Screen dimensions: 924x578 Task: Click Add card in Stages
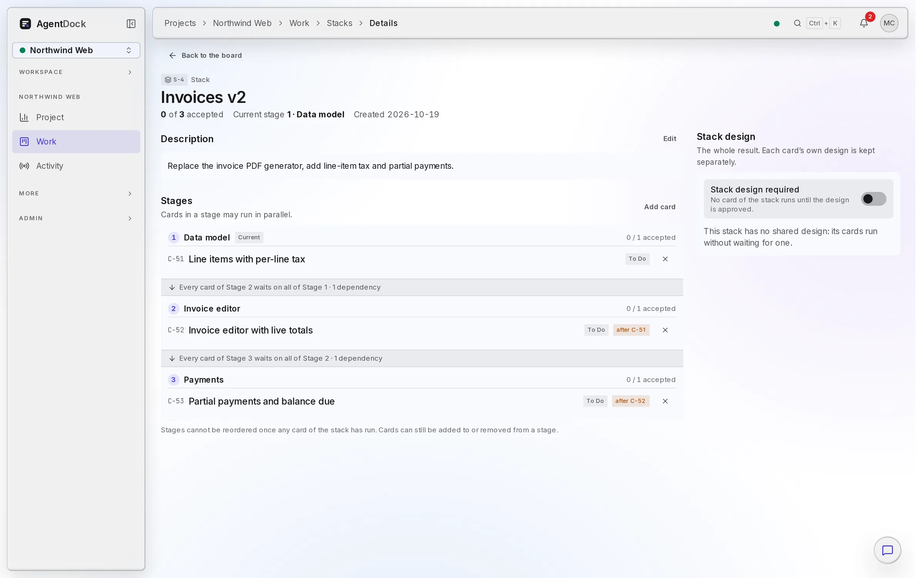pos(660,207)
